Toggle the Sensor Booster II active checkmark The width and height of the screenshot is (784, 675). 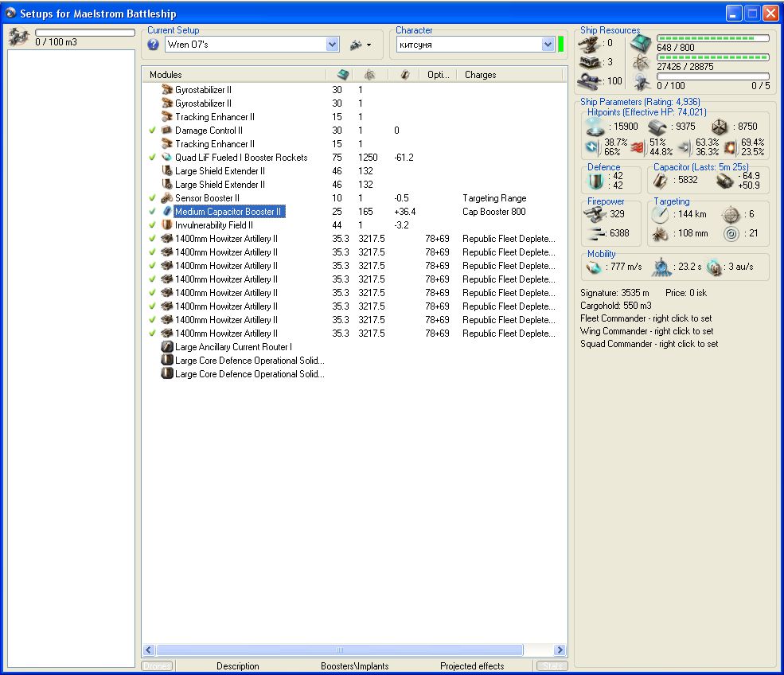[153, 198]
